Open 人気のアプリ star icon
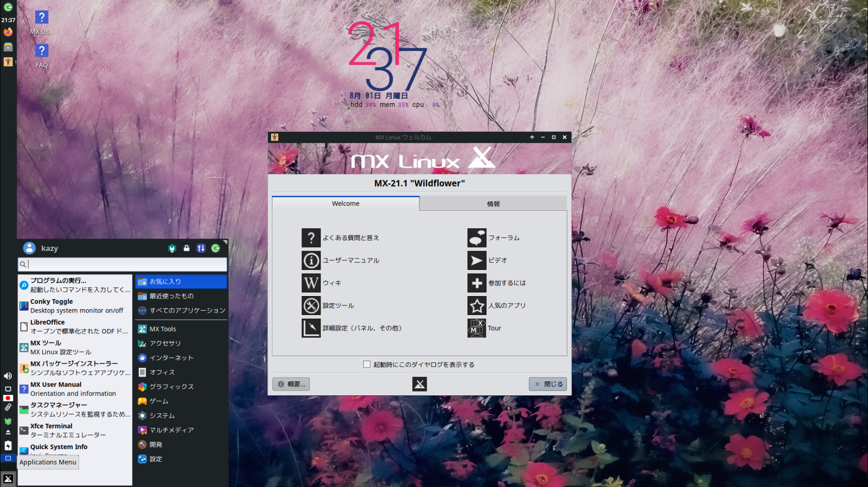Viewport: 868px width, 487px height. (477, 306)
